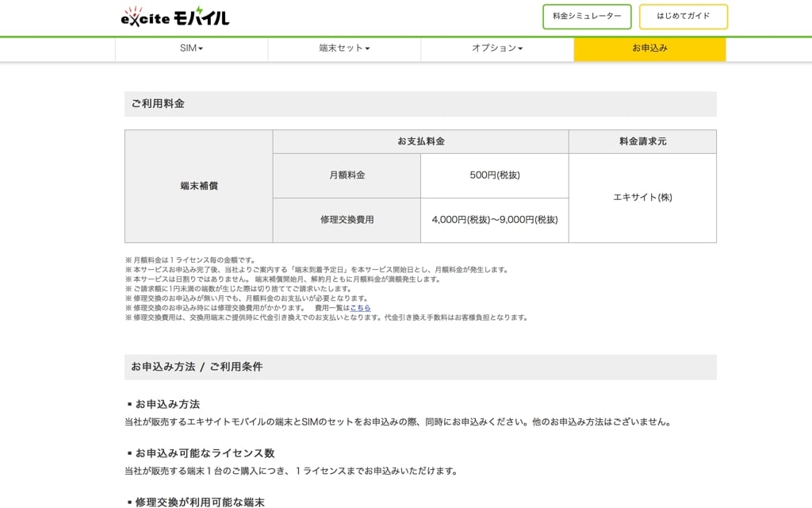Select the 4,000円(税抜)〜9,000円(税抜) cell
Viewport: 812px width, 508px height.
click(x=495, y=221)
